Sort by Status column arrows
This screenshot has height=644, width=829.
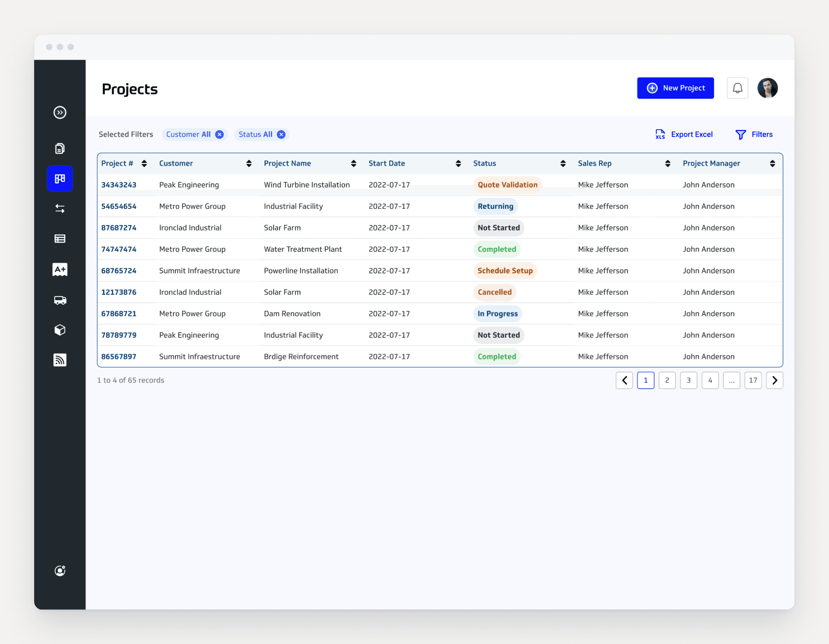point(563,163)
